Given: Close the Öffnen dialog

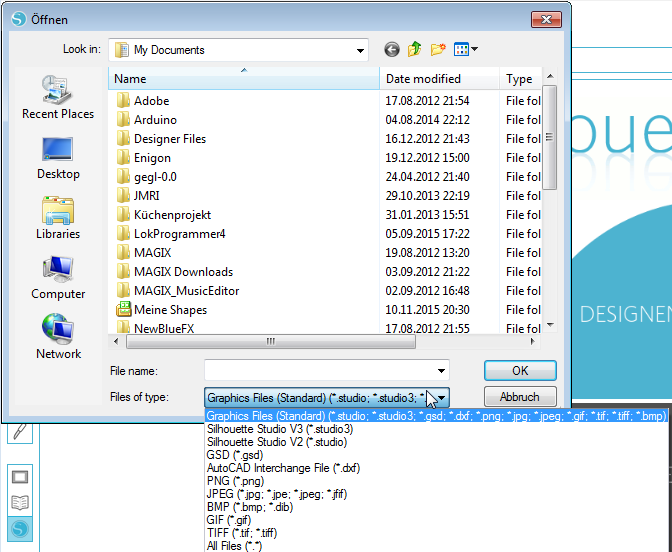Looking at the screenshot, I should pyautogui.click(x=546, y=19).
